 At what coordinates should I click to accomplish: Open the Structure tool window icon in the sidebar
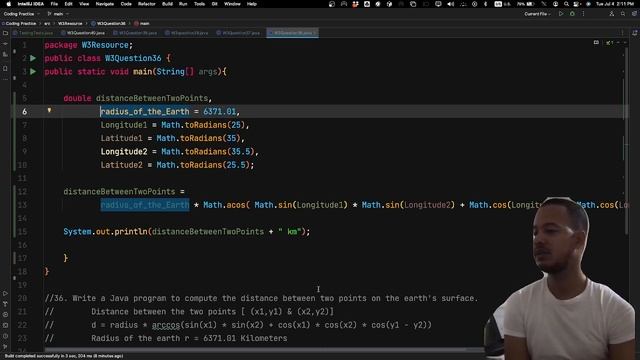(x=5, y=54)
